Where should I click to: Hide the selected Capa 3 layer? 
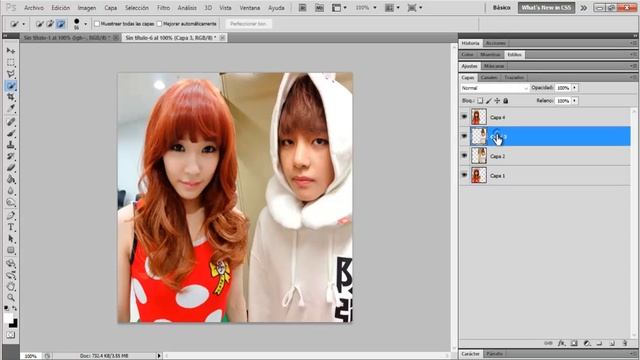coord(464,136)
